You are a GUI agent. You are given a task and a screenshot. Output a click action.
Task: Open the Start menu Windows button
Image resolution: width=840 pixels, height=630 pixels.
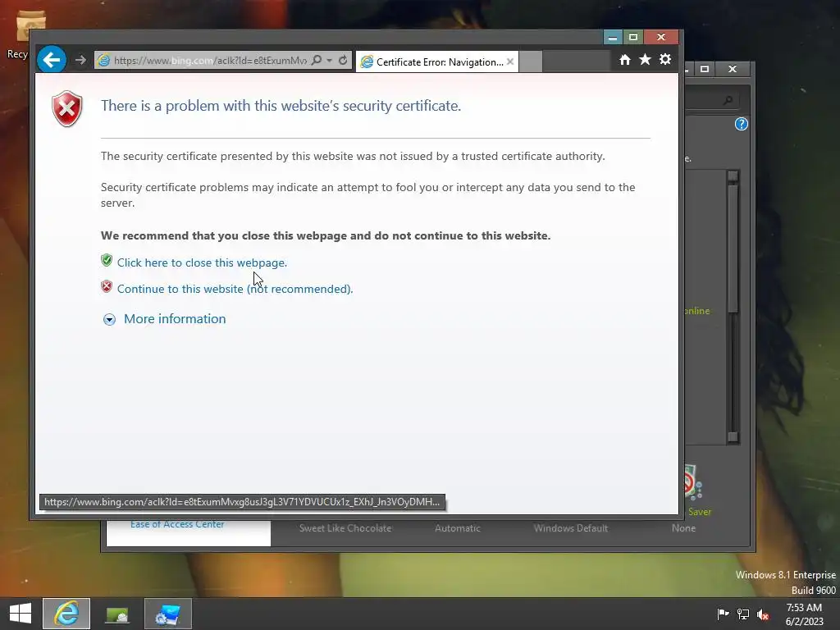[21, 614]
